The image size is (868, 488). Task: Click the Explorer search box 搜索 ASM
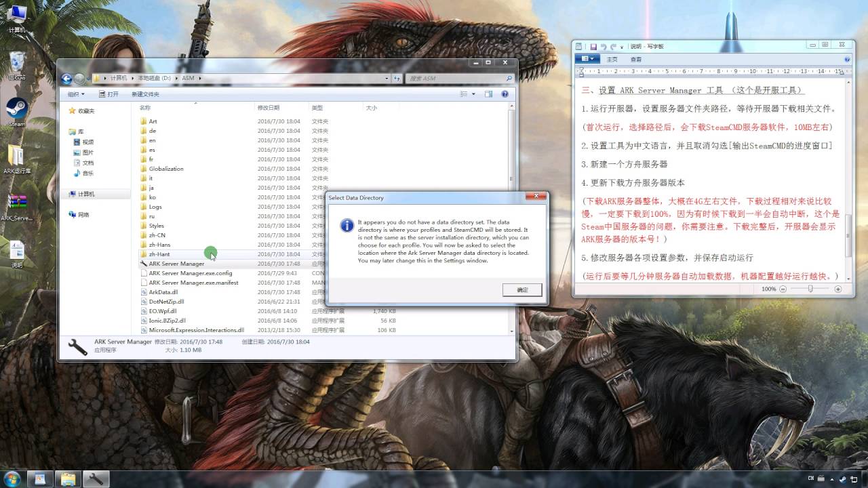[x=460, y=78]
